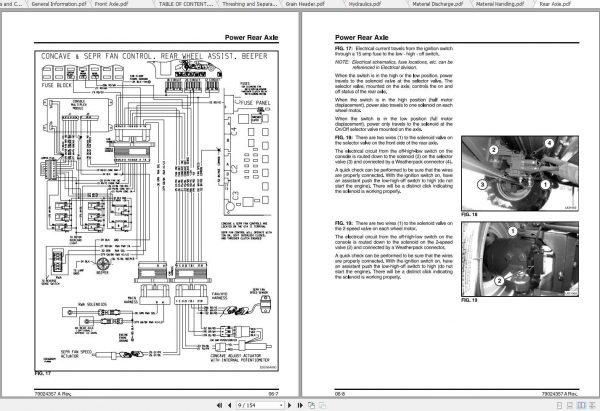600x411 pixels.
Task: Go to the previous page
Action: [x=230, y=405]
